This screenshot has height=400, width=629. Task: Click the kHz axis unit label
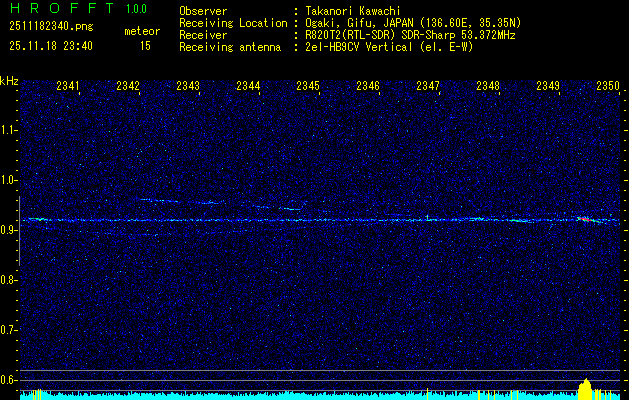tap(10, 81)
